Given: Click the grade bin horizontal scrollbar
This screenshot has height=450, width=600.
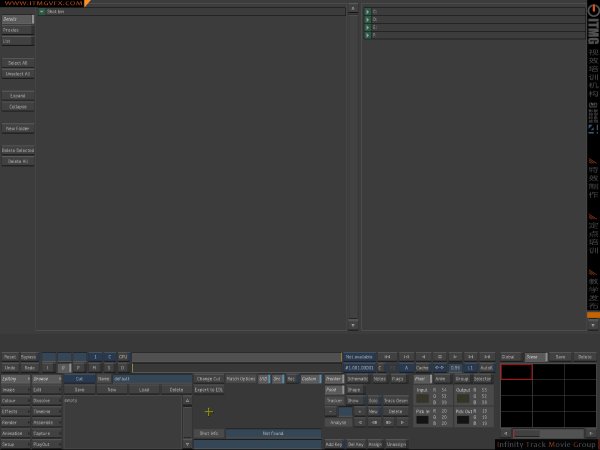Looking at the screenshot, I should [548, 434].
